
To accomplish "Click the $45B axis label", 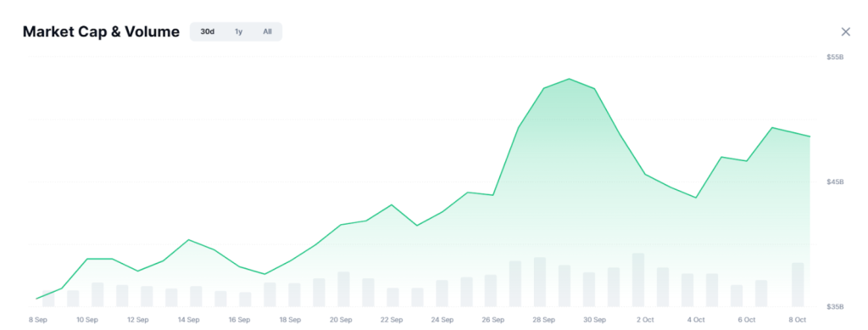I will (835, 182).
